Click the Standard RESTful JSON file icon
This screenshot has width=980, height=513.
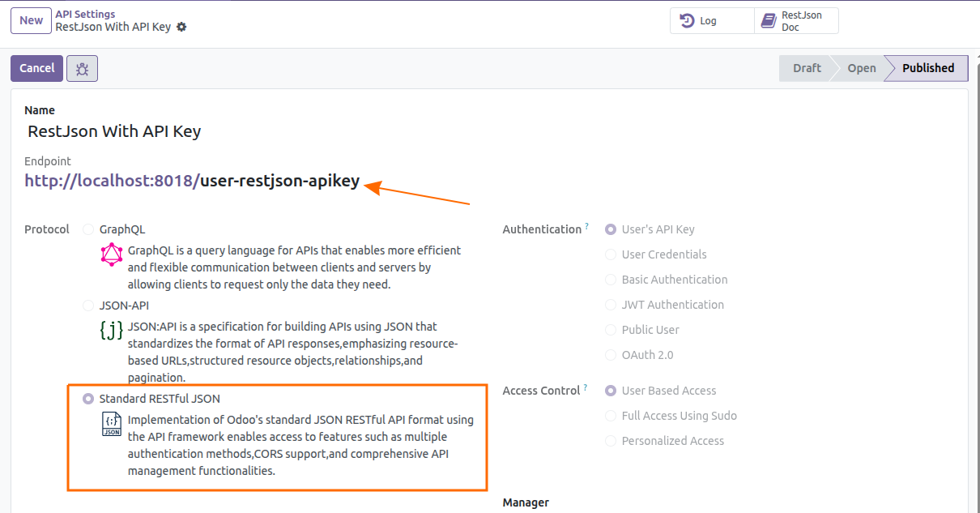[x=112, y=424]
